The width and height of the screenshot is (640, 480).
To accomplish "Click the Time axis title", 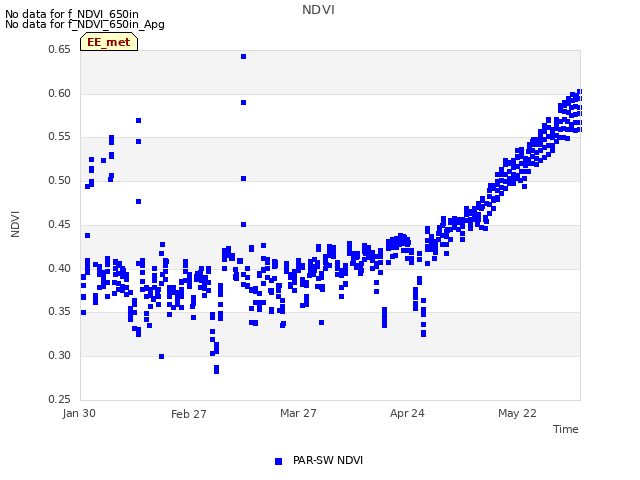I will pos(566,429).
